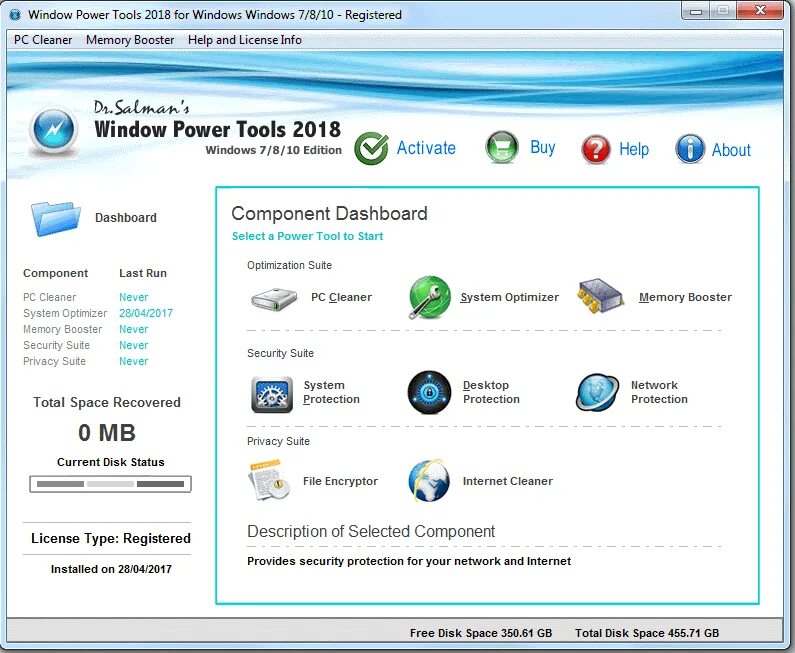Click the Activate text link
This screenshot has height=653, width=795.
click(426, 148)
